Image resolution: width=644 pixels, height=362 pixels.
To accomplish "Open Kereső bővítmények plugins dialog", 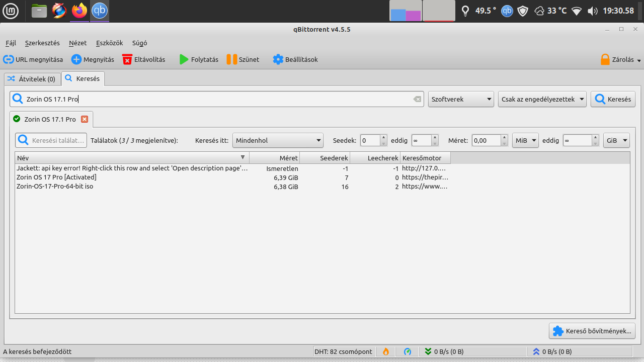I will click(x=592, y=331).
